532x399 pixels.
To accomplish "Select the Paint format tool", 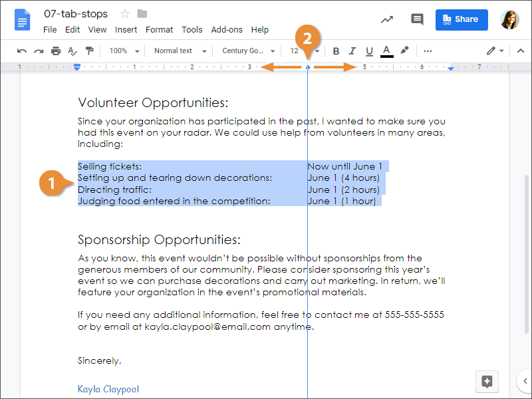I will point(89,51).
